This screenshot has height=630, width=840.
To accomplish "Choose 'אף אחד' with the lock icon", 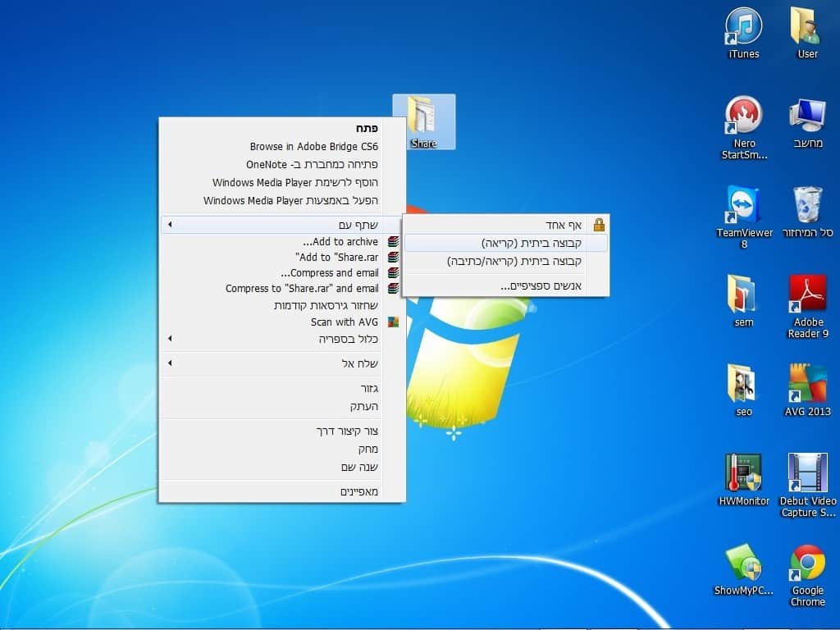I will [564, 225].
